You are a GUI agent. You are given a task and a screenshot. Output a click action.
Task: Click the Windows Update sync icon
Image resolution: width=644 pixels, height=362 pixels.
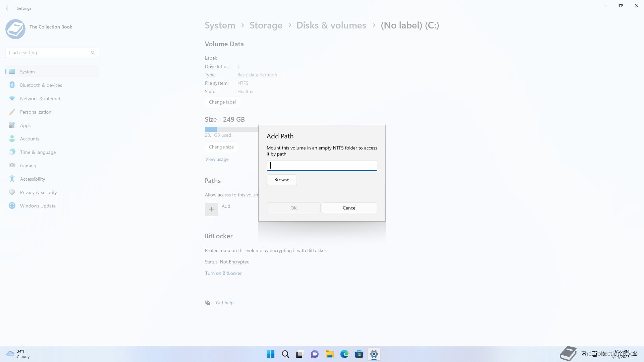12,206
